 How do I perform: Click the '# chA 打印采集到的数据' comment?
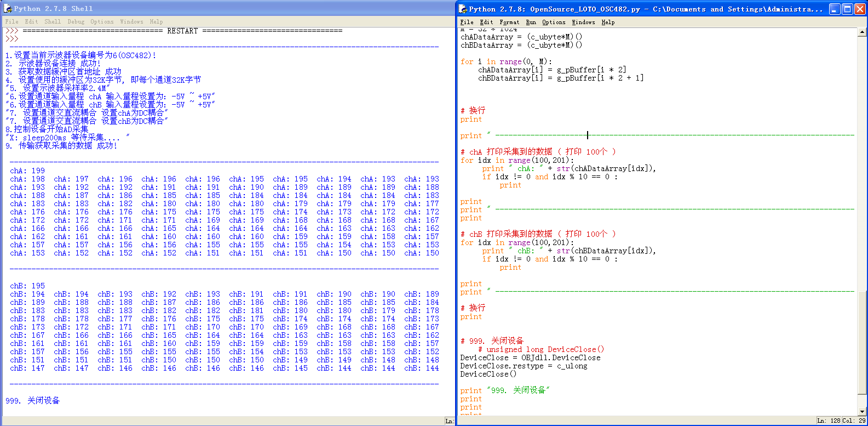pyautogui.click(x=538, y=152)
